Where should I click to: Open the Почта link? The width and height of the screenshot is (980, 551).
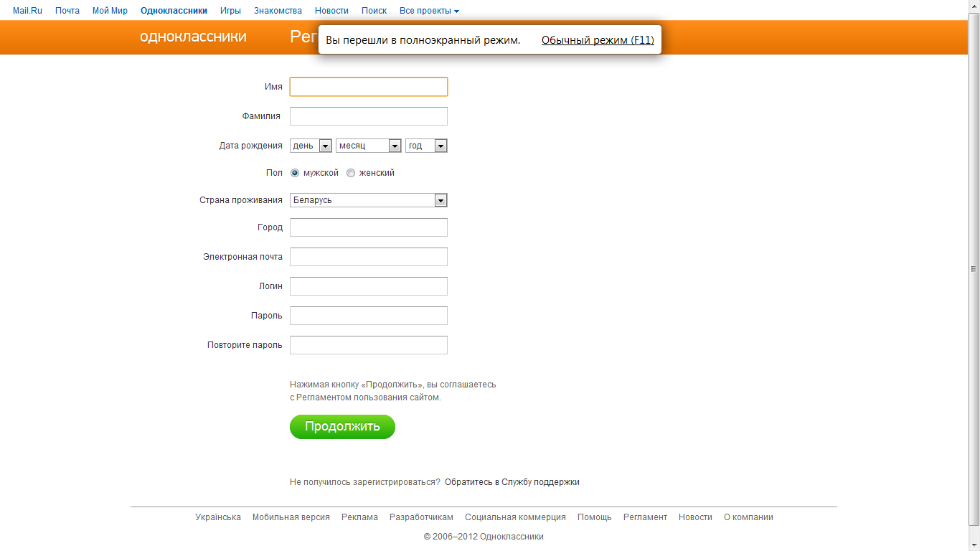tap(67, 11)
